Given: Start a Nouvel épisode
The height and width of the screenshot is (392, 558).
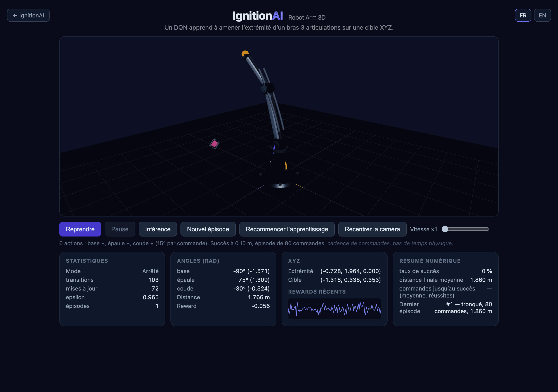Looking at the screenshot, I should click(208, 229).
